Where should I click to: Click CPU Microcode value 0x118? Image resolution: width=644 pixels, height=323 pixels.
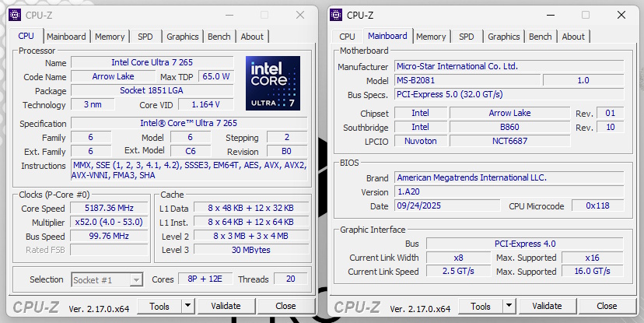coord(597,205)
